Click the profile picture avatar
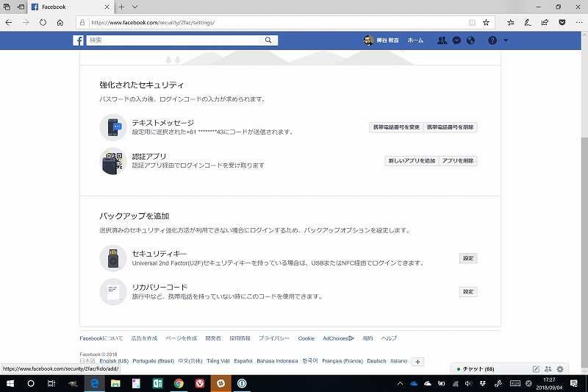Image resolution: width=588 pixels, height=392 pixels. point(369,40)
